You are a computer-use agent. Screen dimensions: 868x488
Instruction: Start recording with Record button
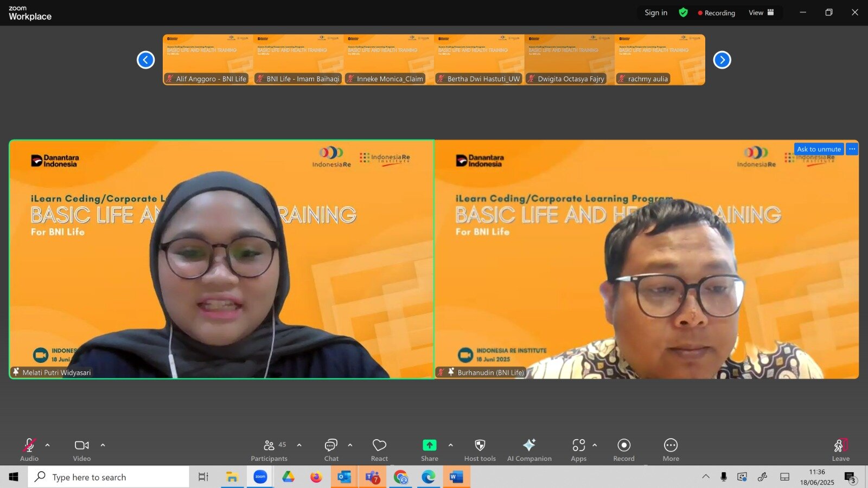coord(624,450)
